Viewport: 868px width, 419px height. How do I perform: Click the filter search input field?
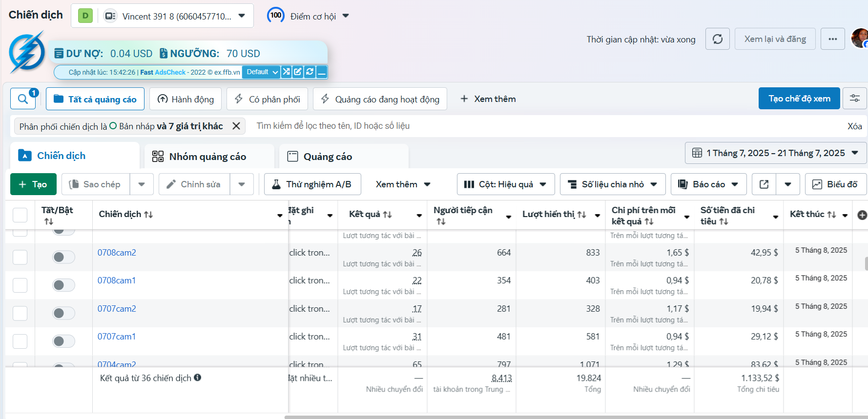tap(547, 126)
